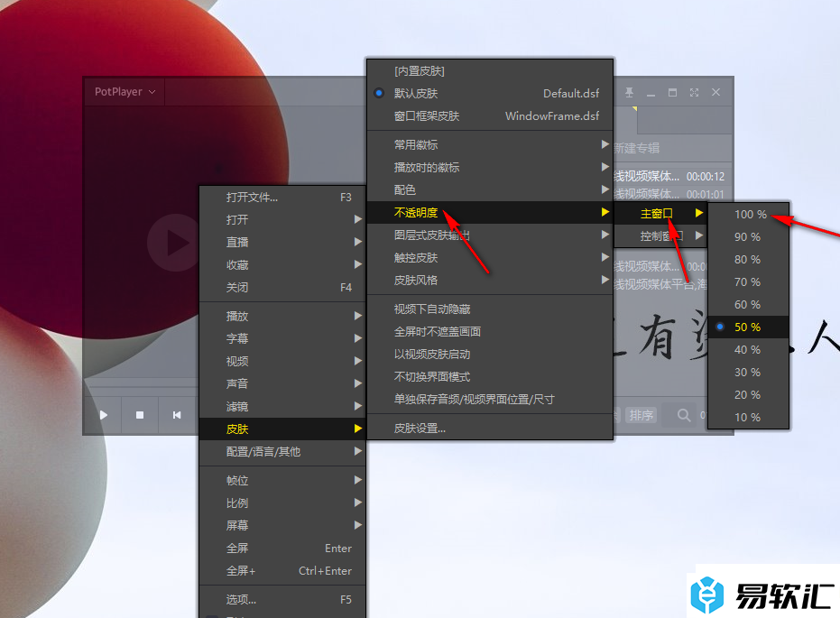Set main window opacity to 40 %
This screenshot has height=618, width=840.
click(748, 349)
